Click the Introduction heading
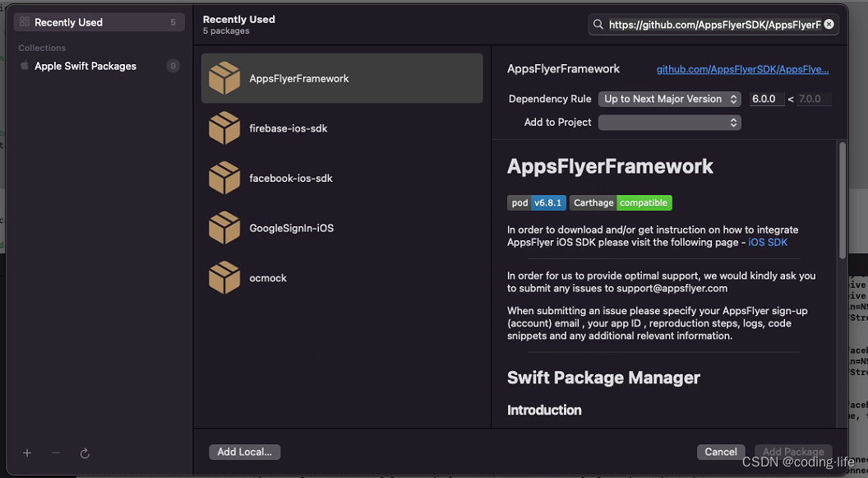 coord(544,410)
